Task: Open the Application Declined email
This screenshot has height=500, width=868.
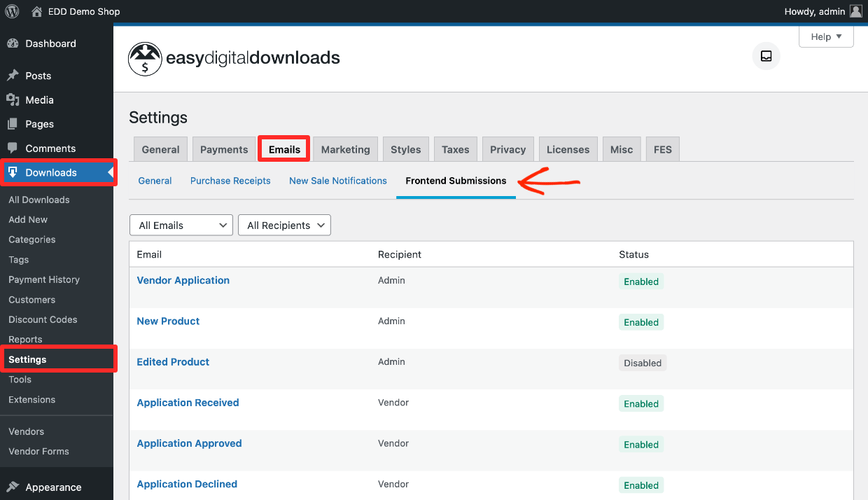Action: click(187, 484)
